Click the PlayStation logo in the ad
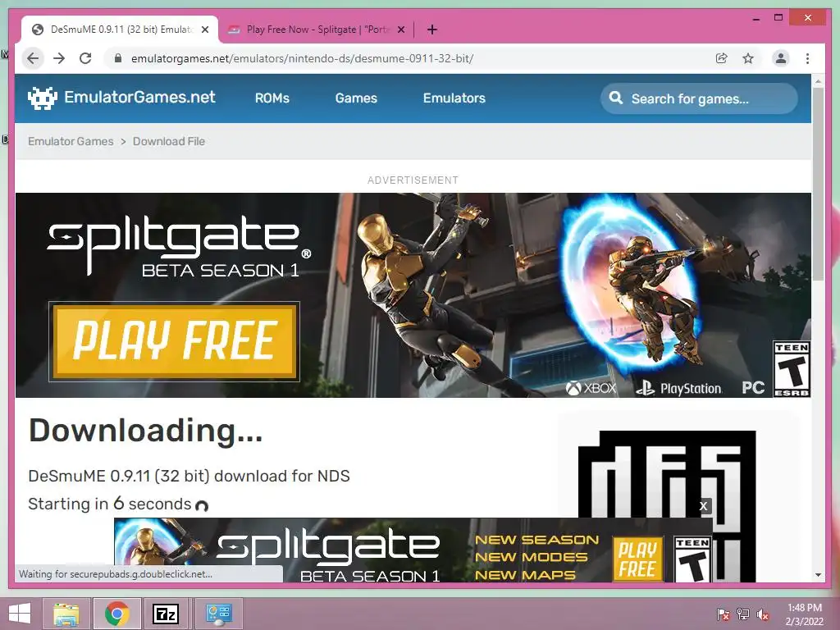 (x=678, y=388)
